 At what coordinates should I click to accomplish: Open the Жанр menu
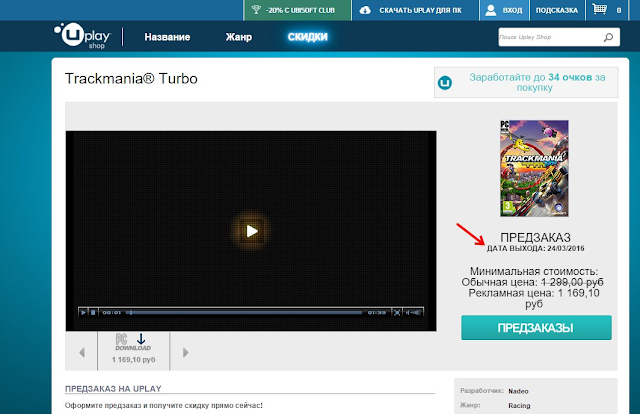(239, 37)
